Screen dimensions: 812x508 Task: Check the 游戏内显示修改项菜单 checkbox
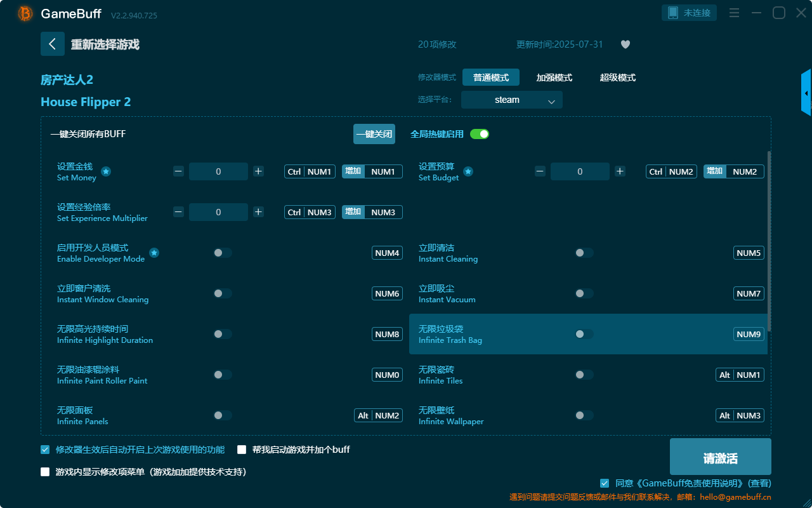pos(45,472)
